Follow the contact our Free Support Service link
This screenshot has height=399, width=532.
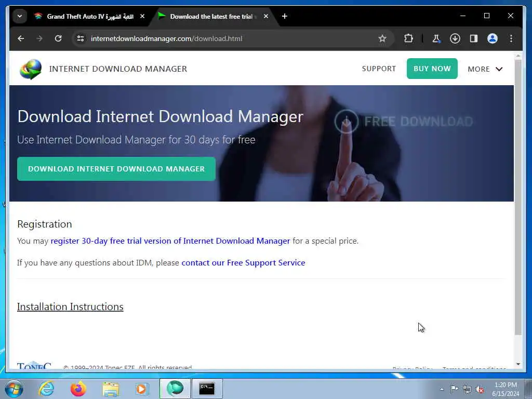pyautogui.click(x=243, y=262)
